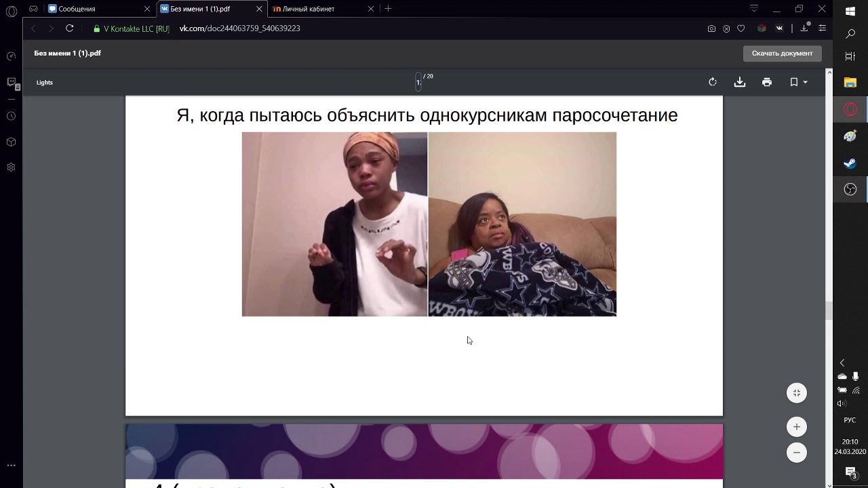Print the PDF document
The height and width of the screenshot is (488, 868).
point(767,82)
